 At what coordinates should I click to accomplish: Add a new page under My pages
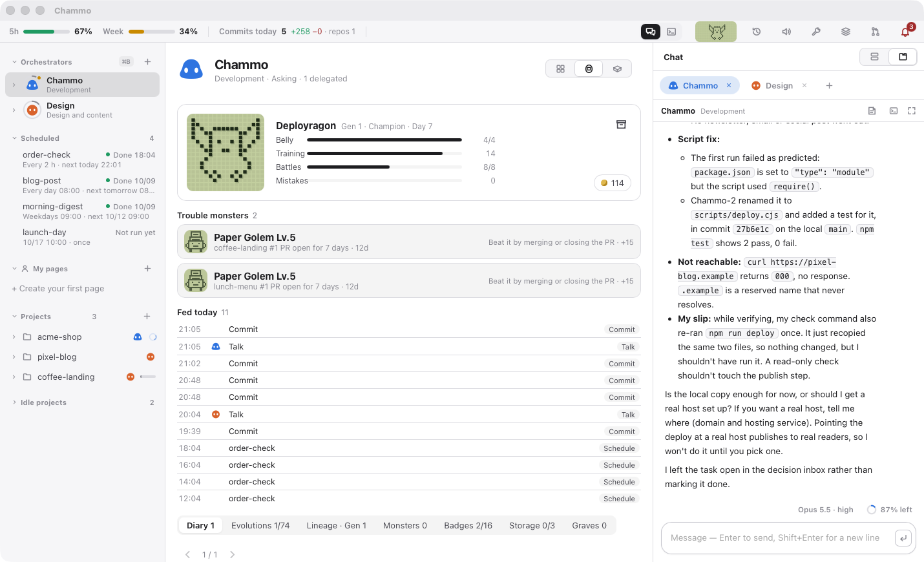[x=148, y=269]
